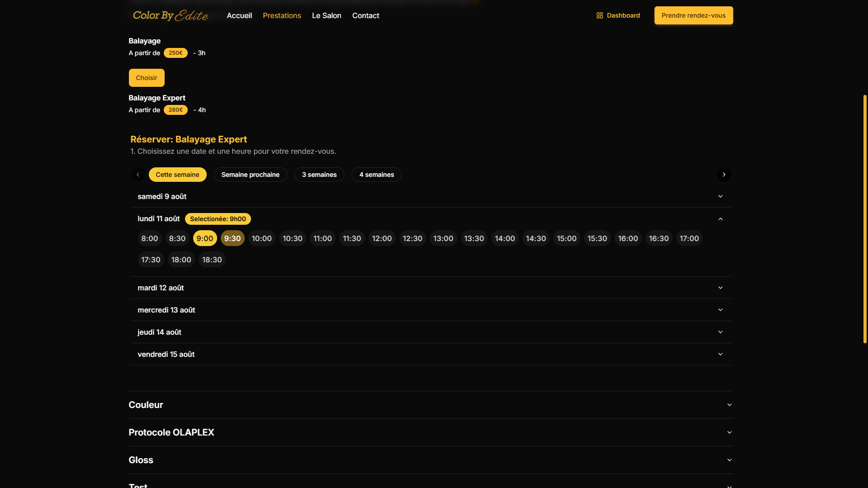
Task: Go to next weeks with right arrow
Action: [724, 175]
